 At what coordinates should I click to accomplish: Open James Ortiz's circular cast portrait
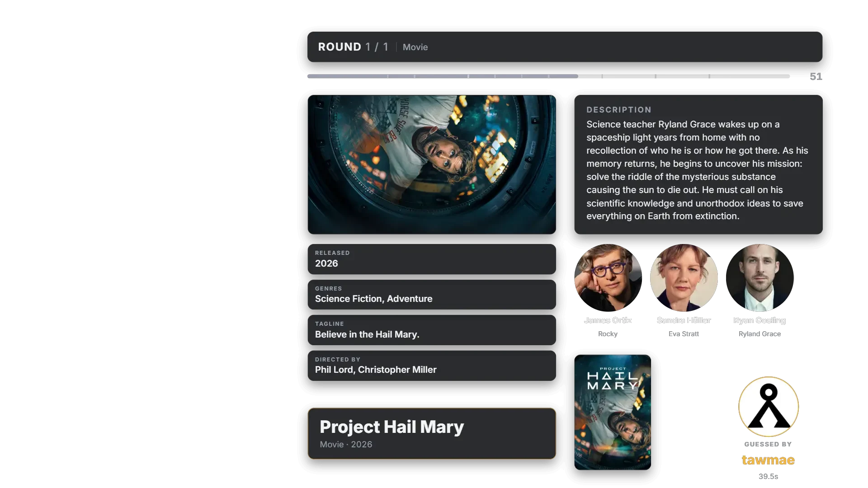pyautogui.click(x=608, y=278)
